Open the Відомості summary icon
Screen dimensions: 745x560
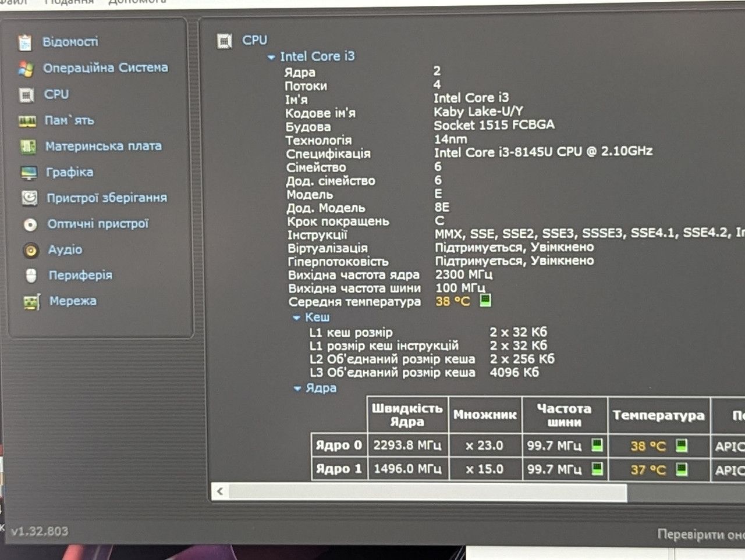point(25,42)
